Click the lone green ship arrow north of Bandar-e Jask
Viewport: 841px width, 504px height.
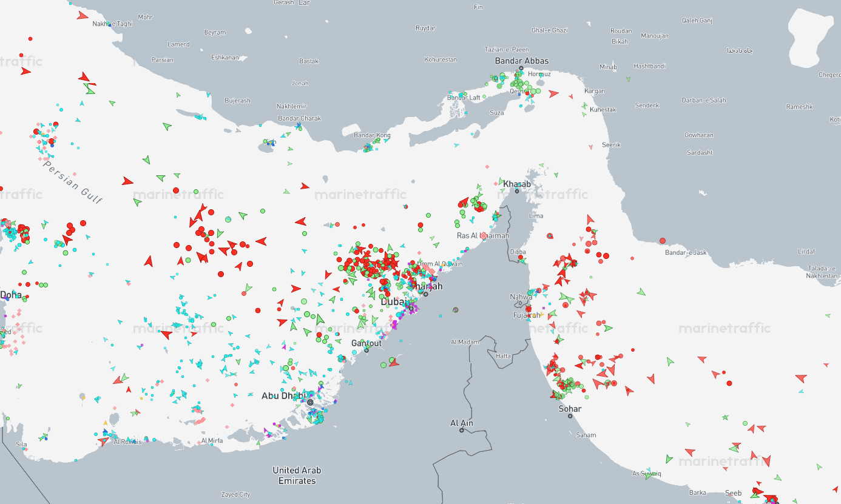point(641,292)
